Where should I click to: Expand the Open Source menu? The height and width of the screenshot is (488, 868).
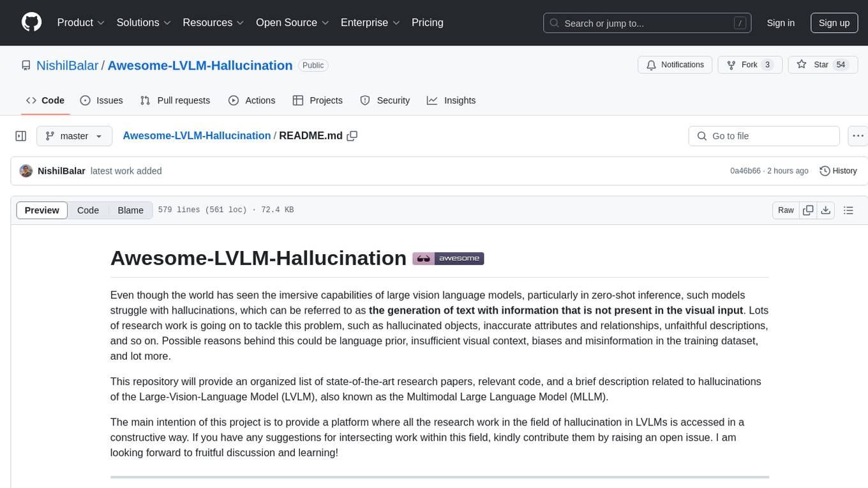pos(292,22)
